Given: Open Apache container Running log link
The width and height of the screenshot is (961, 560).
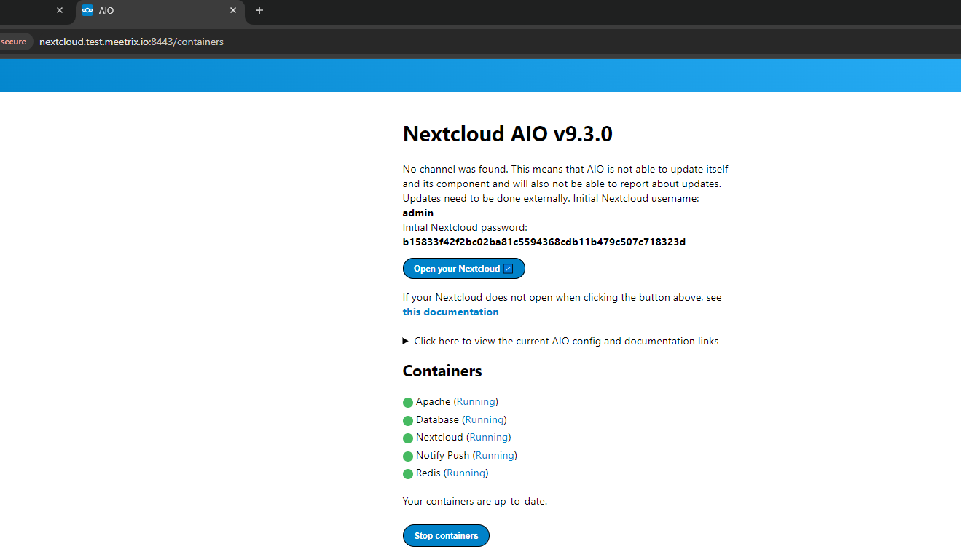Looking at the screenshot, I should pos(476,401).
